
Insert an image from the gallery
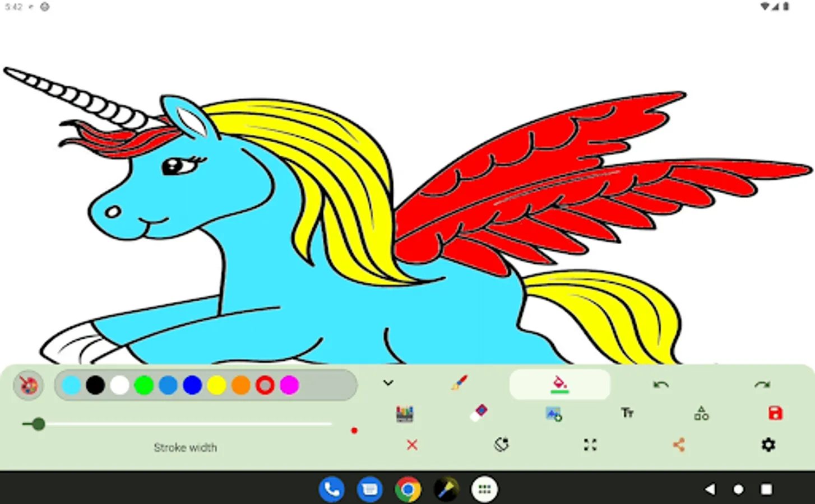(x=554, y=414)
